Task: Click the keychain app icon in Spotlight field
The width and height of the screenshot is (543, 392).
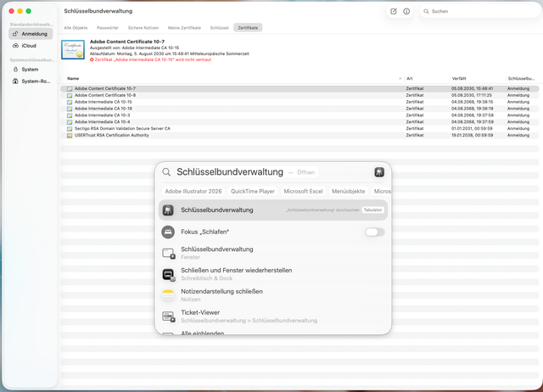Action: click(x=379, y=172)
